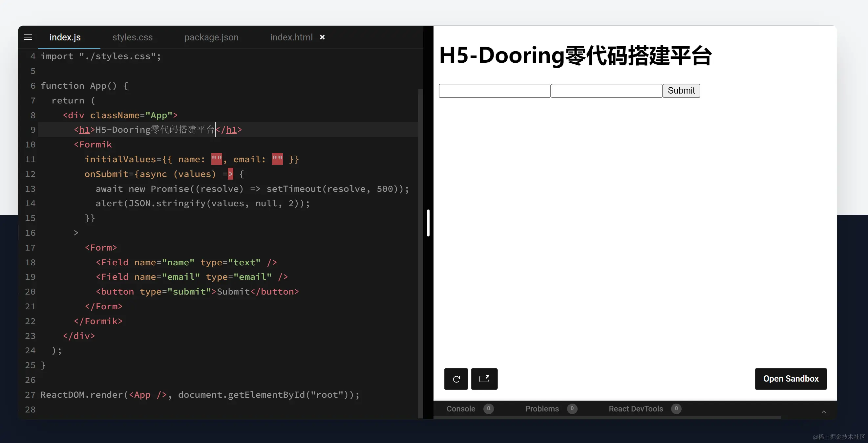Screen dimensions: 868x443
Task: Click the 'import "./styles.css"' line
Action: click(101, 56)
